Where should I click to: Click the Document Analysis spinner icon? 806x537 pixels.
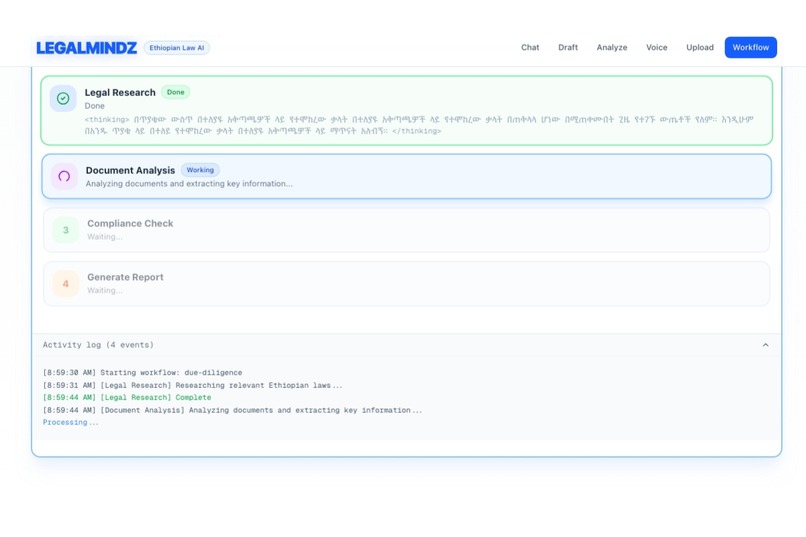click(x=64, y=176)
